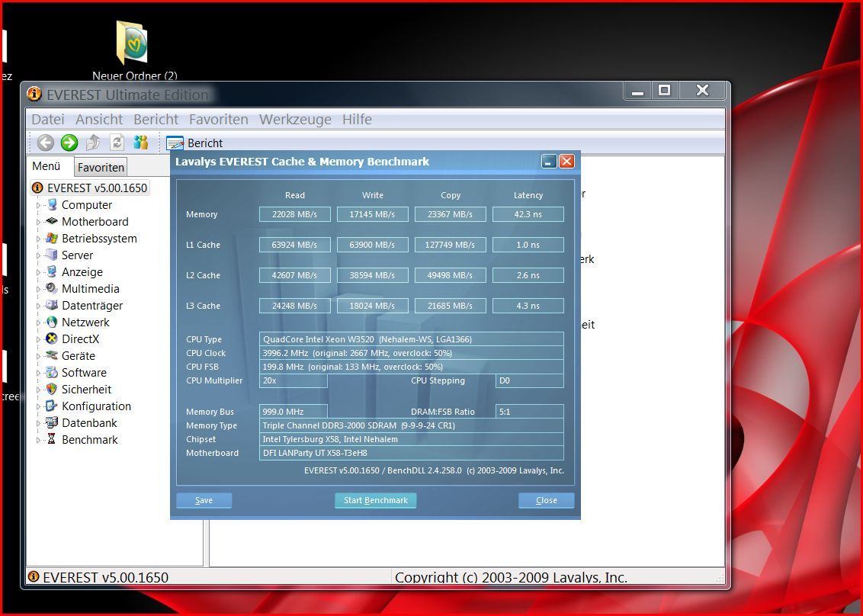The image size is (863, 616).
Task: Expand the Server tree node
Action: tap(39, 255)
